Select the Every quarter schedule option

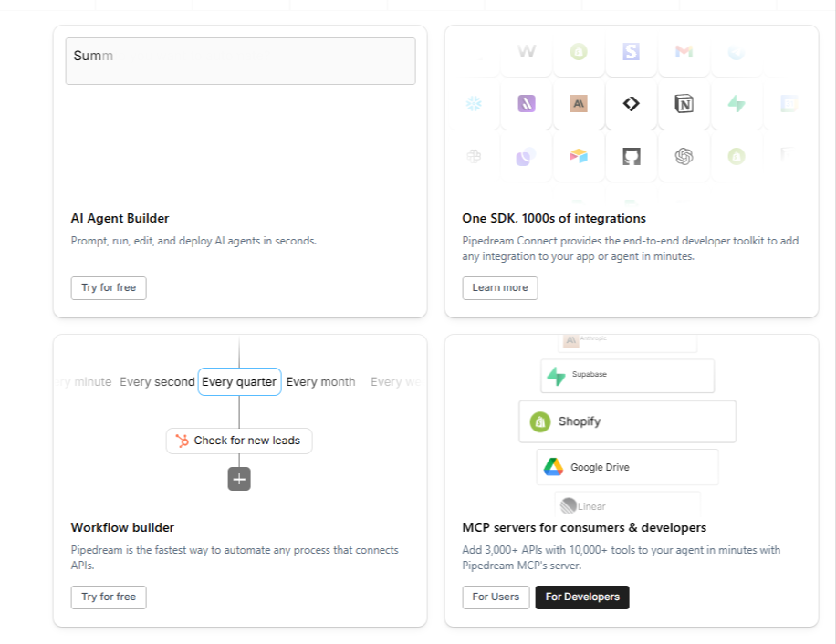click(x=239, y=382)
